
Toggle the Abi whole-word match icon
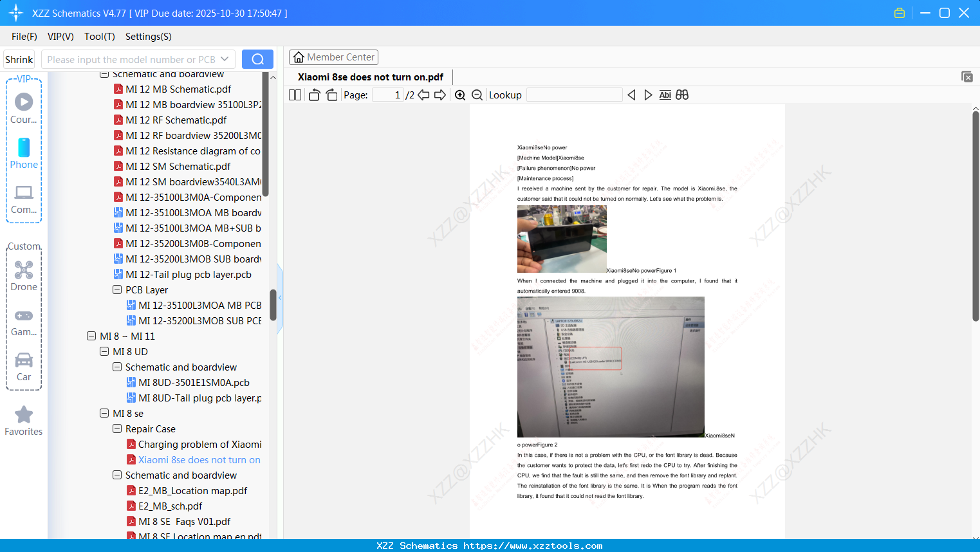pyautogui.click(x=665, y=95)
